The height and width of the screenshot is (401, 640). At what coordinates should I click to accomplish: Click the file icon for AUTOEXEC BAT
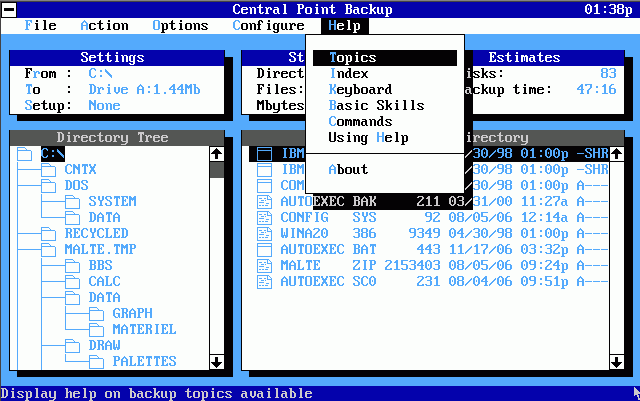[264, 250]
